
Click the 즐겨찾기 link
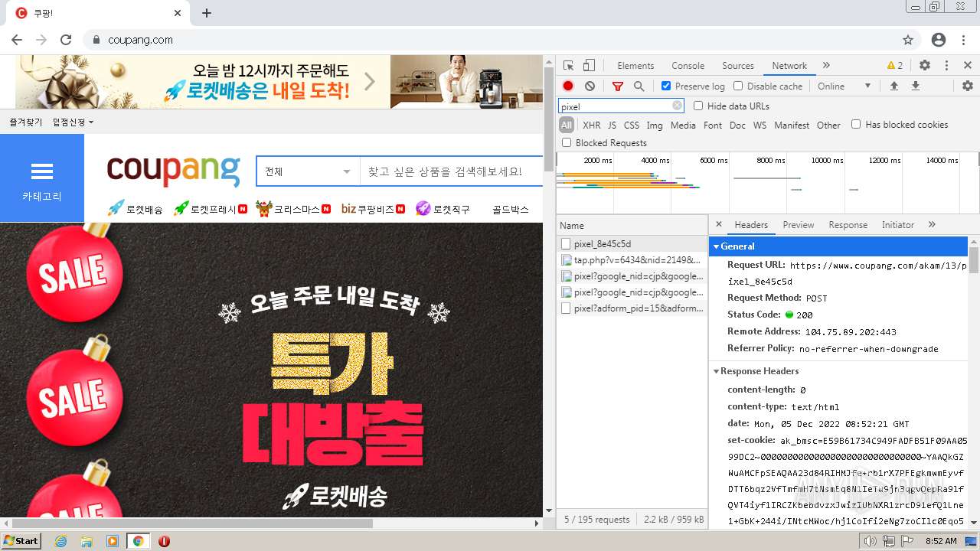pyautogui.click(x=26, y=122)
